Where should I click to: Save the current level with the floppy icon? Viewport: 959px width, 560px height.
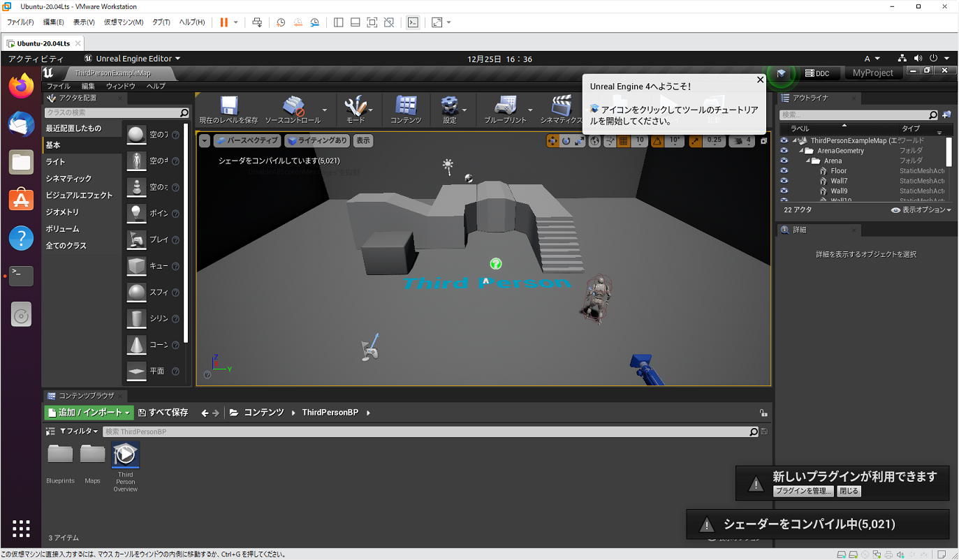228,110
